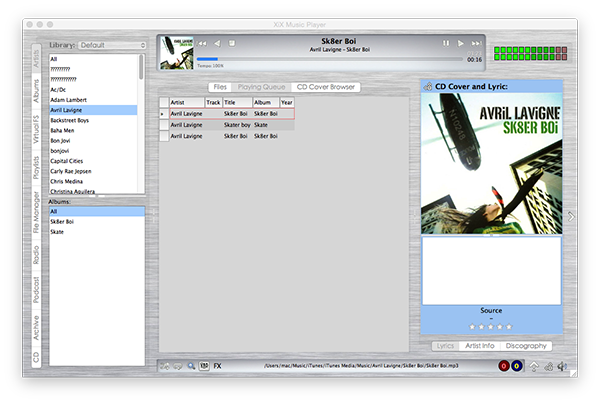Seek in the song progress bar
The height and width of the screenshot is (404, 600).
coord(329,59)
